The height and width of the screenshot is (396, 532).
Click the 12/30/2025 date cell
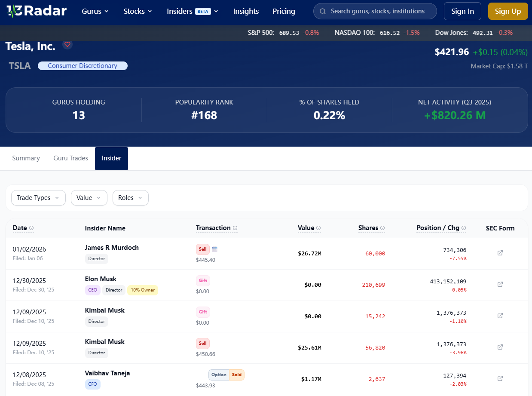click(29, 280)
